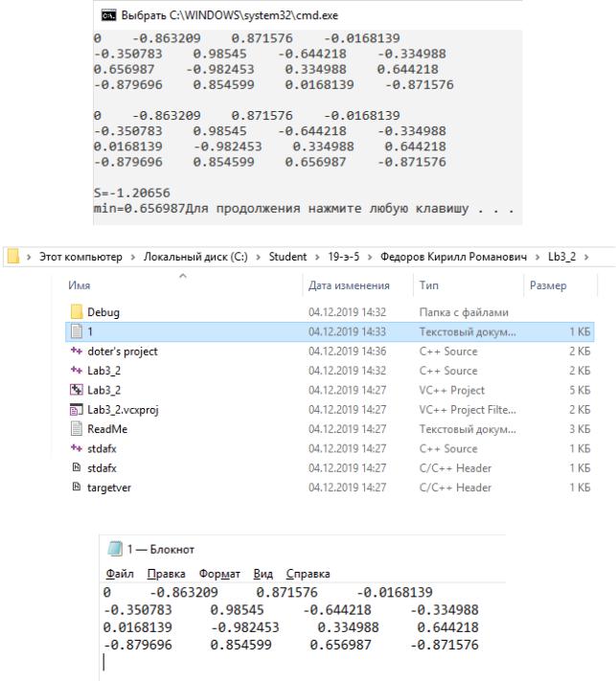Screen dimensions: 616x681
Task: Click the Notepad title bar icon
Action: coord(115,549)
